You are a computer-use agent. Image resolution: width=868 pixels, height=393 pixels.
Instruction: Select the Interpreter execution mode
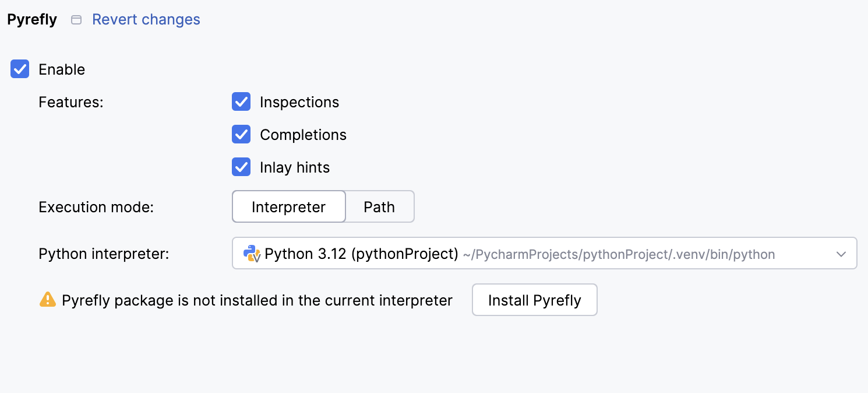coord(288,206)
